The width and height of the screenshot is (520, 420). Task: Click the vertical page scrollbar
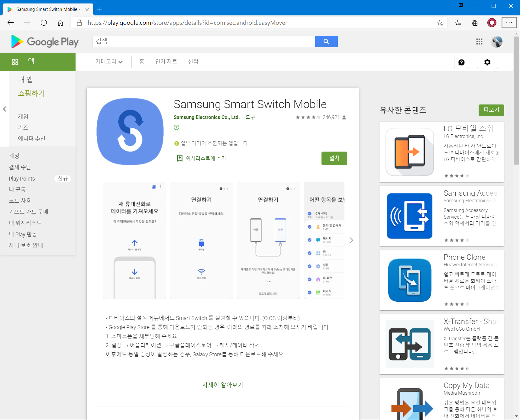517,101
